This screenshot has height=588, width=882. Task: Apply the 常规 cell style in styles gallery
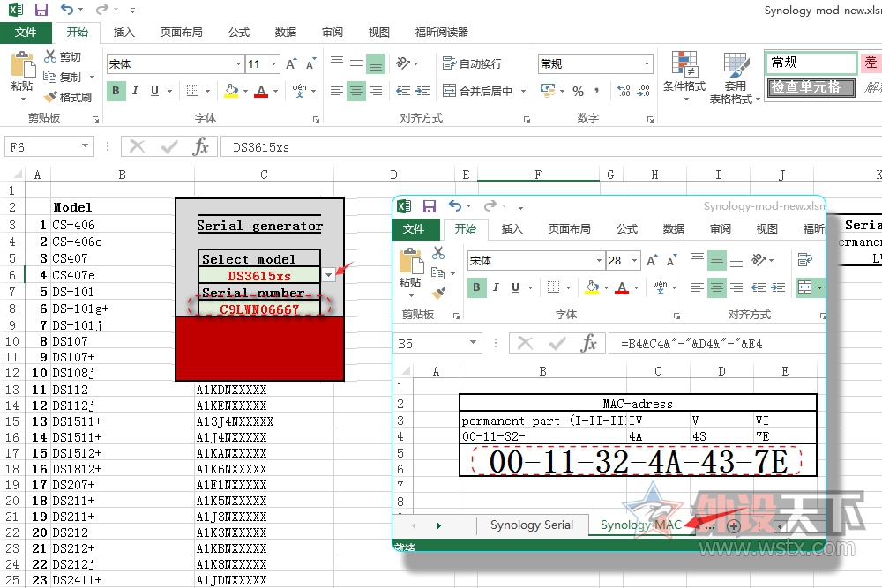point(811,63)
